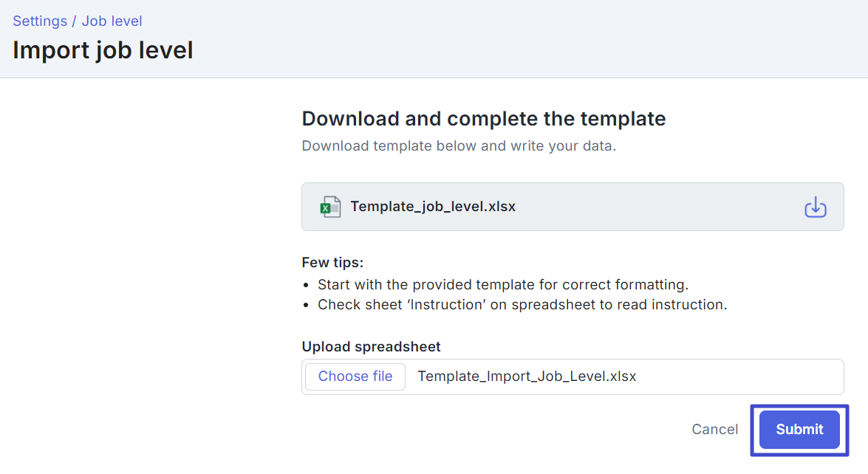Click the 'Download template below' description text

[x=458, y=146]
